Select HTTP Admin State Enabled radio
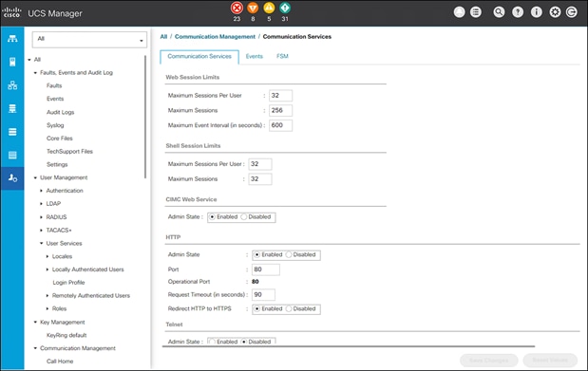This screenshot has height=371, width=588. coord(256,255)
